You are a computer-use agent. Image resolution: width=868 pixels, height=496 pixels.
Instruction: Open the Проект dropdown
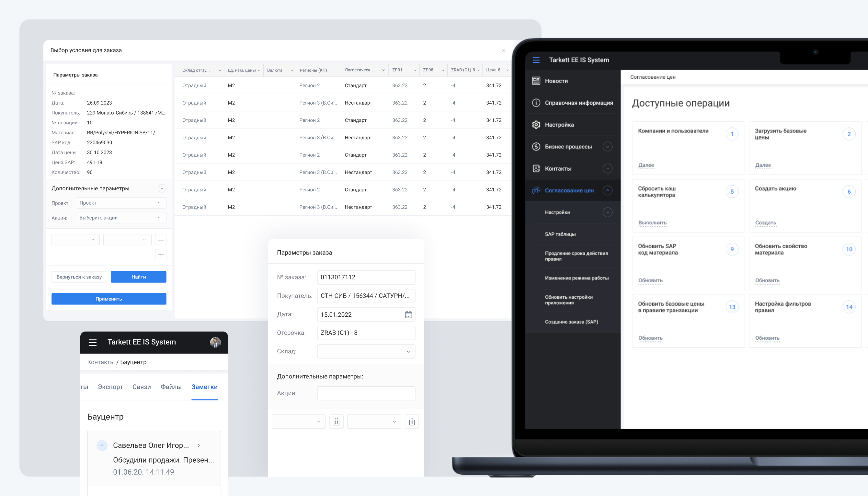coord(121,203)
